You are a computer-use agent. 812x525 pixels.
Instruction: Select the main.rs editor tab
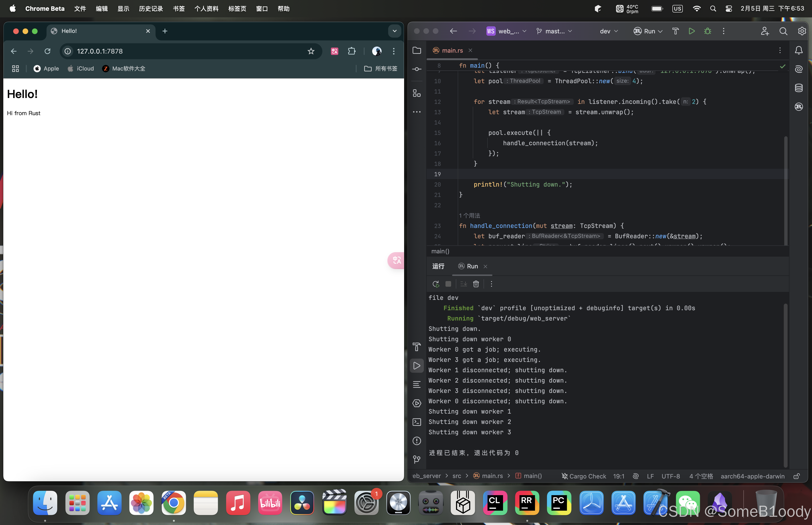coord(452,51)
